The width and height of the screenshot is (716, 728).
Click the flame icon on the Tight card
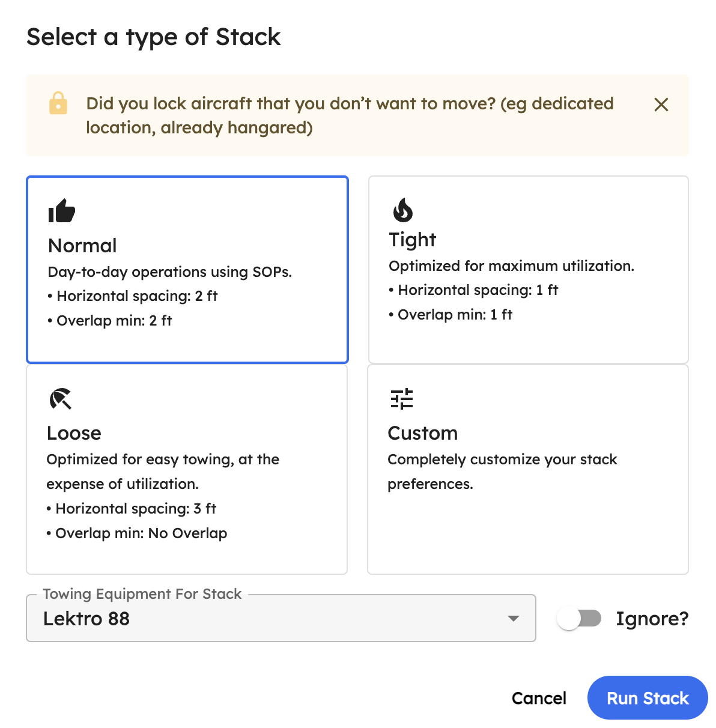(x=402, y=210)
